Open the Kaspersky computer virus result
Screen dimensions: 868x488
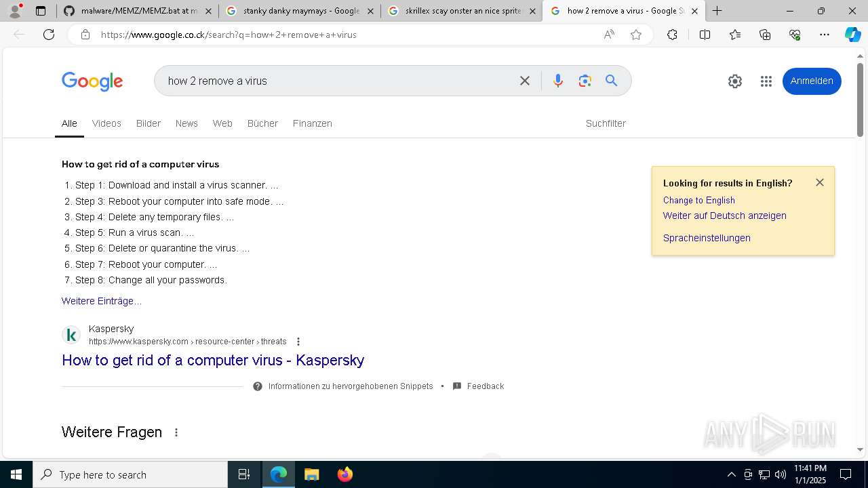click(x=213, y=360)
